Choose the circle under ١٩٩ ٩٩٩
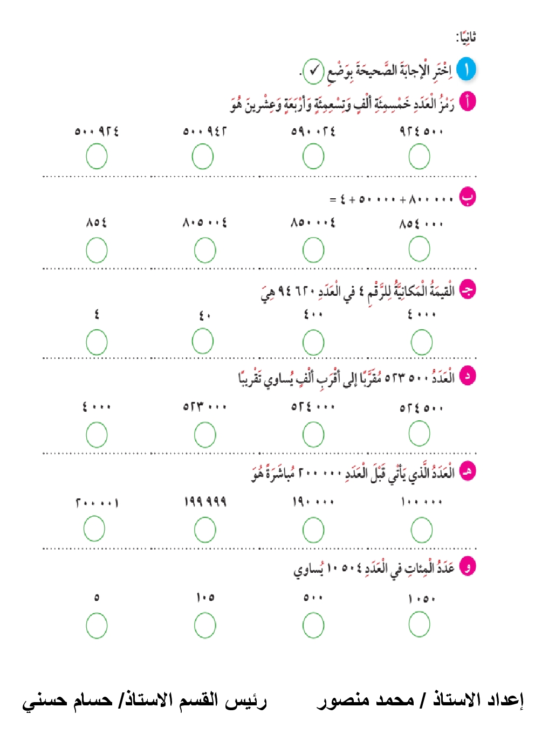Image resolution: width=535 pixels, height=756 pixels. click(205, 530)
